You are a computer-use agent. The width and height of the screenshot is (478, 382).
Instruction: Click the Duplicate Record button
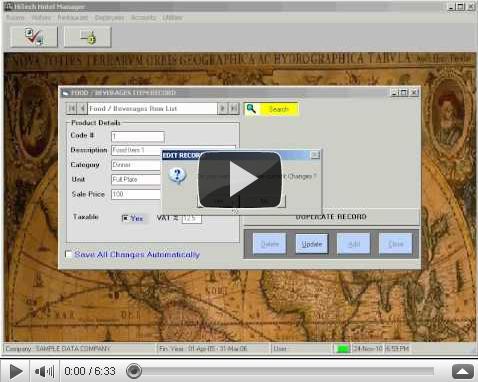331,217
